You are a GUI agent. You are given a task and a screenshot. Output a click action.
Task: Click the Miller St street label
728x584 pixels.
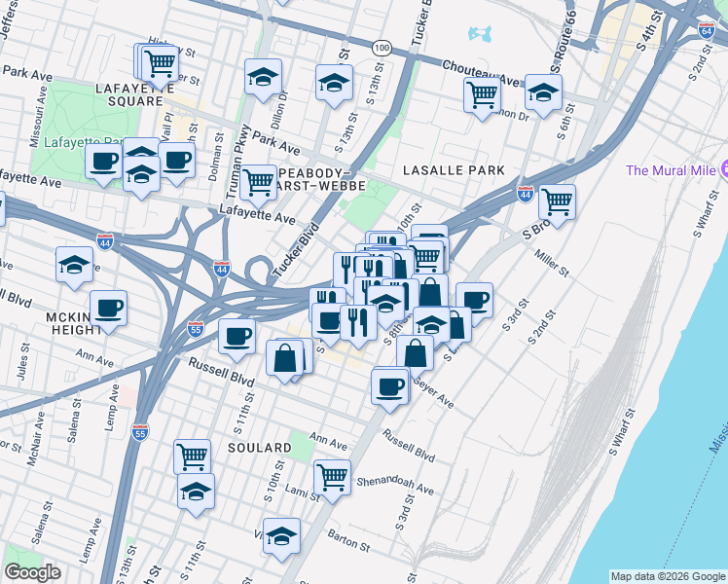tap(552, 263)
